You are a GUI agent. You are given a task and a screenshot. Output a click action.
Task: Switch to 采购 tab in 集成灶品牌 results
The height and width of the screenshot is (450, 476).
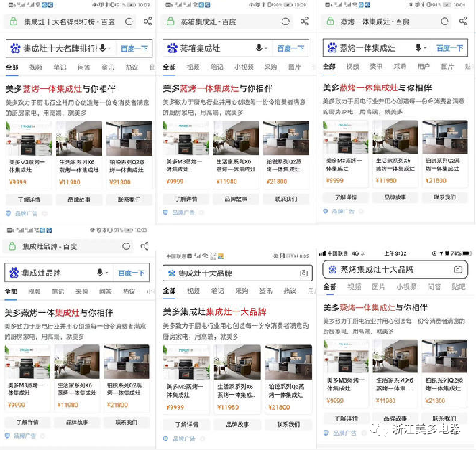coord(82,291)
